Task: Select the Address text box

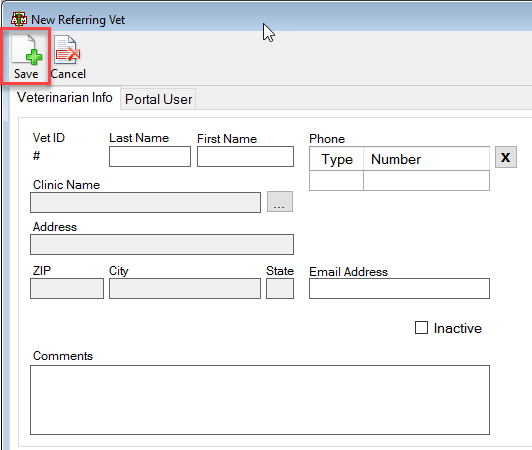Action: pos(162,244)
